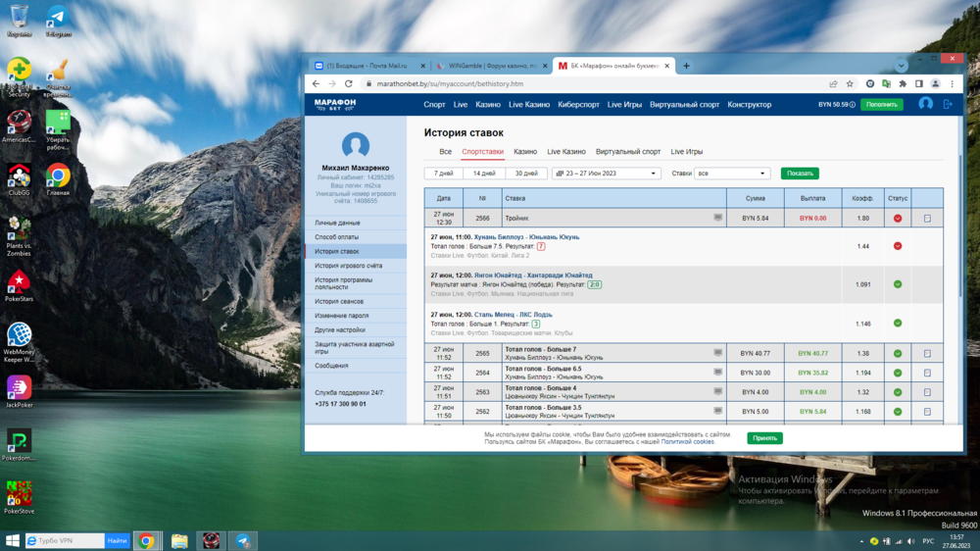Click the Турбо VPN search field in the taskbar
Viewport: 980px width, 551px height.
point(64,541)
